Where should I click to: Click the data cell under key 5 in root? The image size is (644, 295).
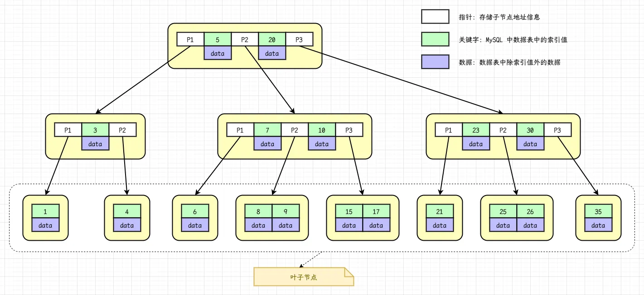218,53
